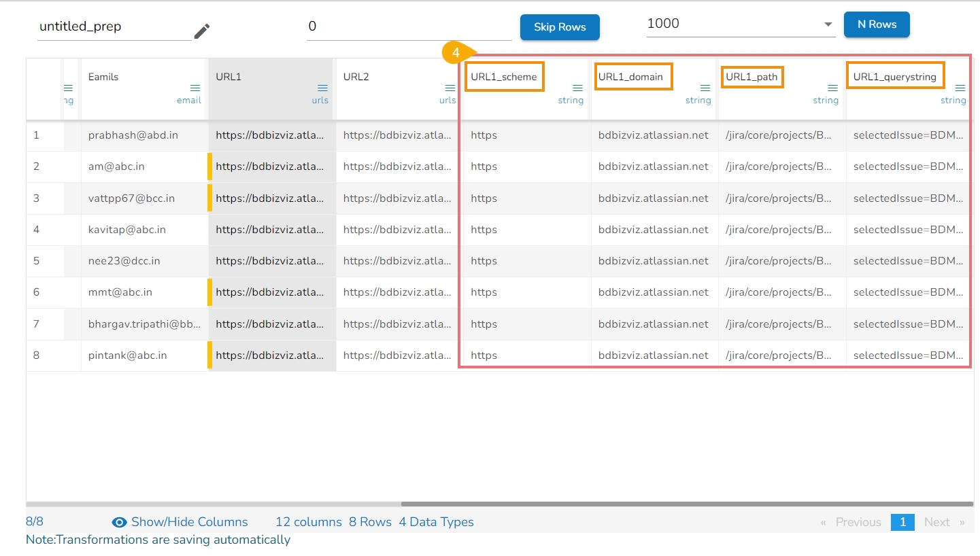
Task: Click the pencil edit icon beside untitled_prep
Action: (202, 31)
